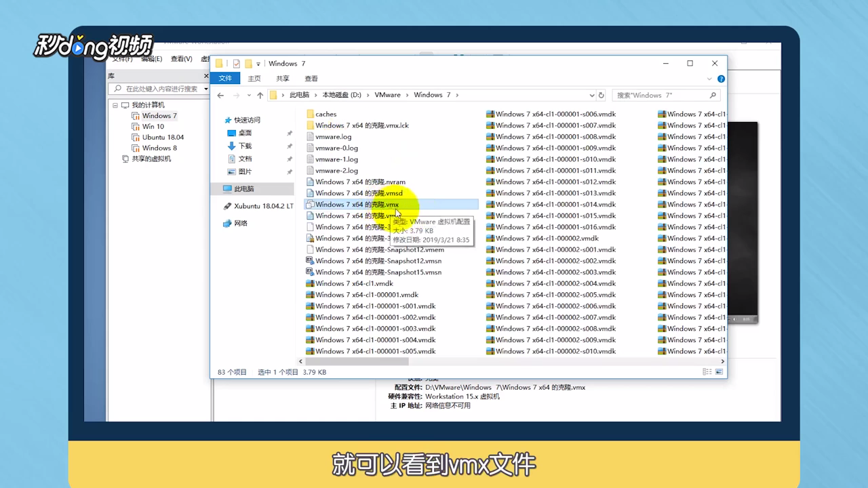Open the 文件 ribbon tab

(224, 79)
